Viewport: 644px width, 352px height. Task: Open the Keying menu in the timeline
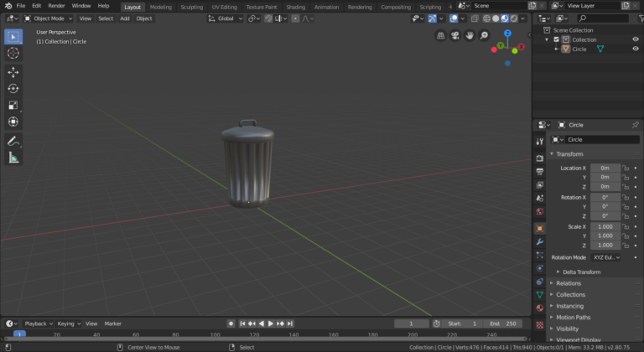pyautogui.click(x=66, y=324)
